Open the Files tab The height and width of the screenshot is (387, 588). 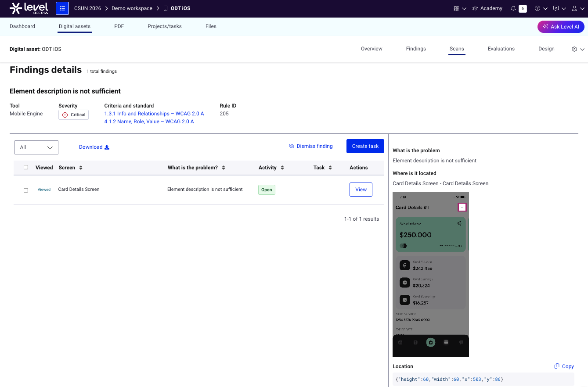click(211, 26)
